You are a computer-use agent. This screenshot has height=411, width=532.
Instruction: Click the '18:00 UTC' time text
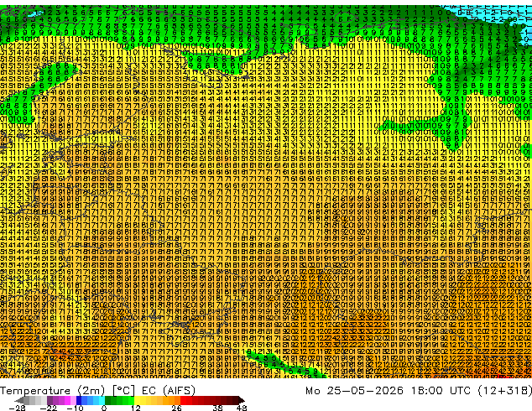tap(441, 391)
